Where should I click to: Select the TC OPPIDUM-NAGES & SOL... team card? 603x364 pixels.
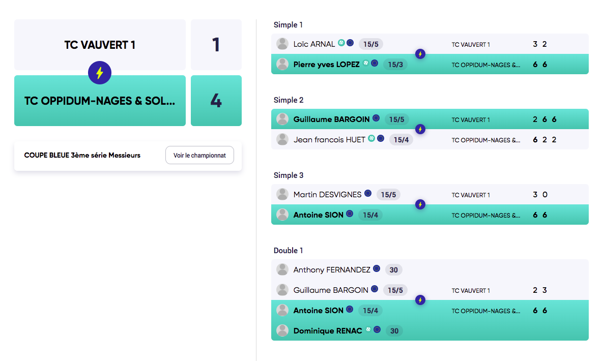click(100, 101)
